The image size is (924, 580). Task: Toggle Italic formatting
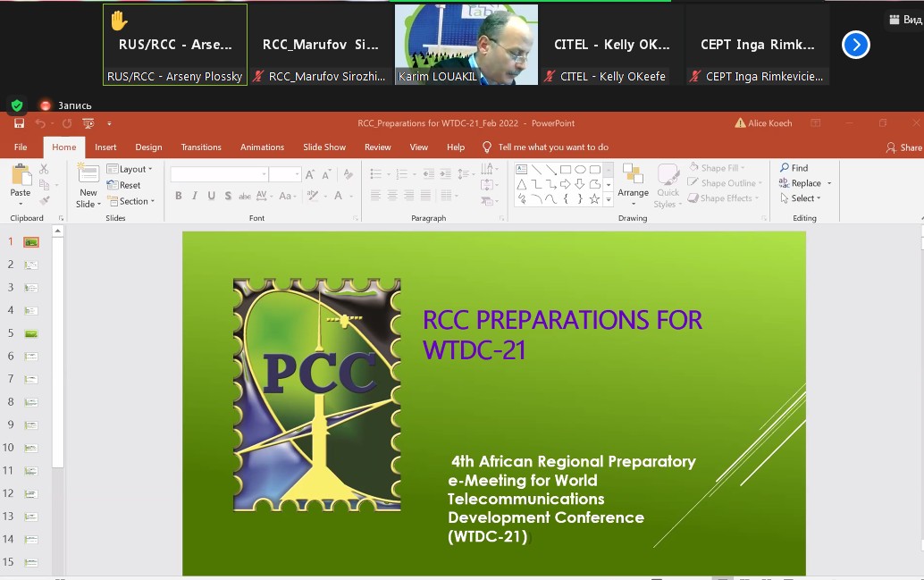tap(195, 196)
